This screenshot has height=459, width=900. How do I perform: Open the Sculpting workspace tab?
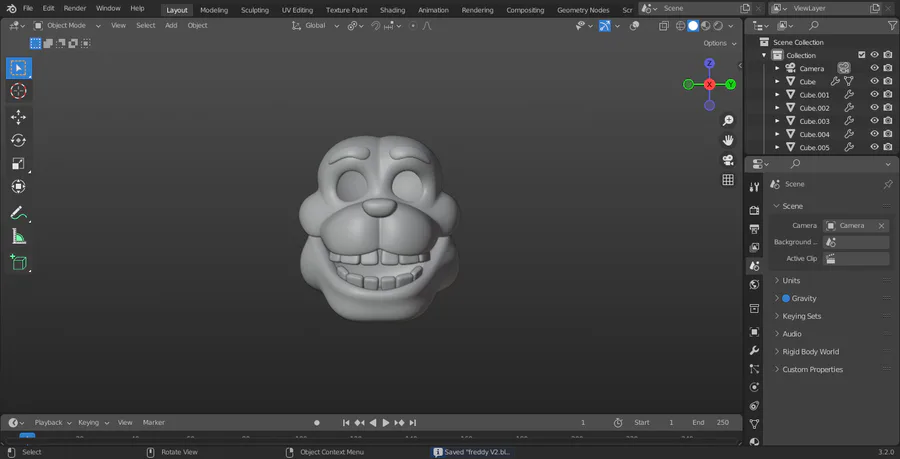[x=257, y=9]
